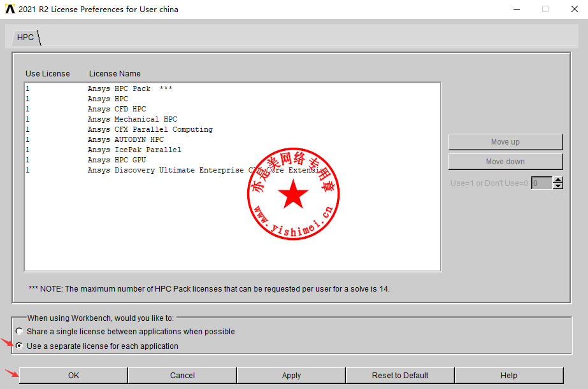Select the Ansys Discovery Ultimate Enterprise row
This screenshot has width=588, height=389.
point(233,170)
